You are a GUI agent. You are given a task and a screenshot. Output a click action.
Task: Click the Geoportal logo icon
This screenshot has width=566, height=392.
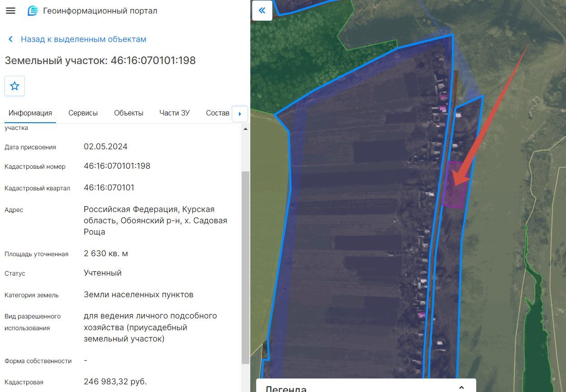coord(33,11)
